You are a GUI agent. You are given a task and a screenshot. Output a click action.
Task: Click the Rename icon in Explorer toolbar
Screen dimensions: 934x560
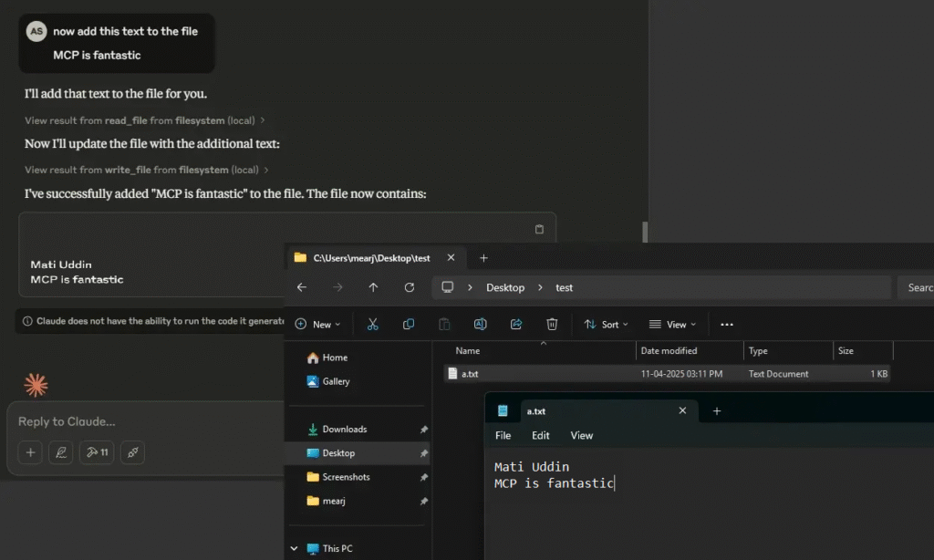(480, 325)
